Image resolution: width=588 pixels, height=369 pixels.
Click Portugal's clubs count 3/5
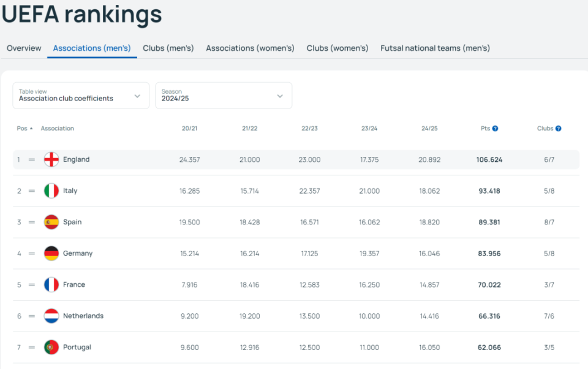coord(549,348)
